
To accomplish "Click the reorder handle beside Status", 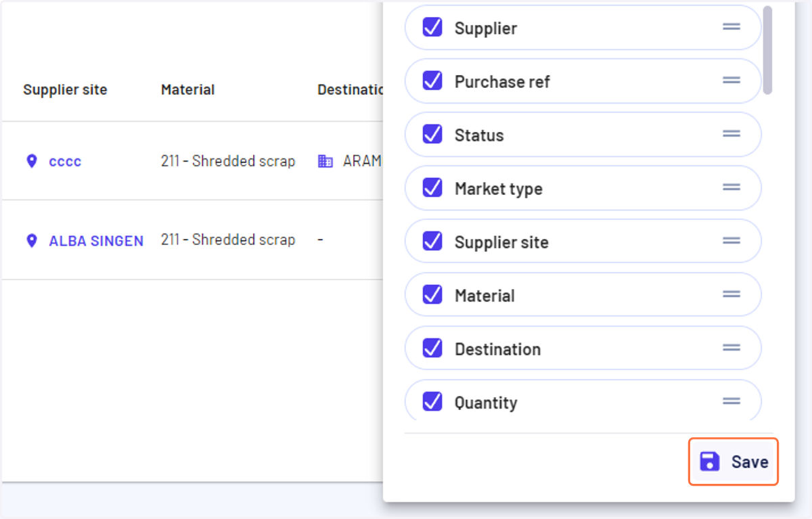I will pyautogui.click(x=731, y=133).
